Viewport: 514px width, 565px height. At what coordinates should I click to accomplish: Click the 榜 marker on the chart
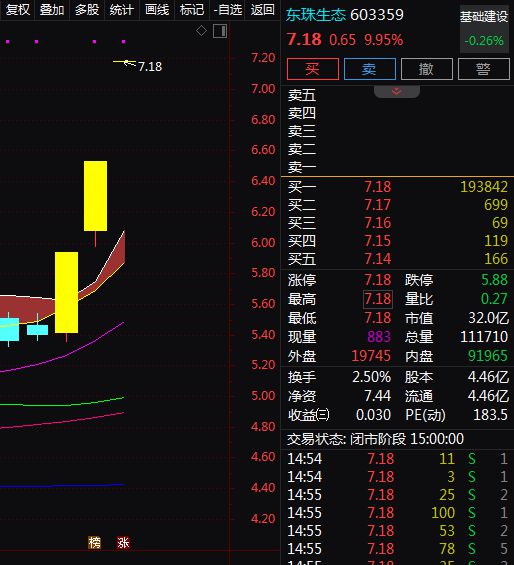pos(94,542)
